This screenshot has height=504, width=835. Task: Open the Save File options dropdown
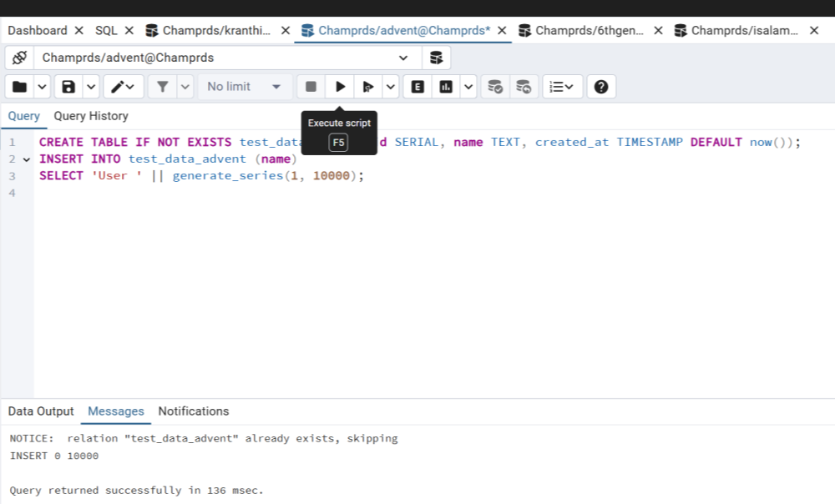point(91,87)
